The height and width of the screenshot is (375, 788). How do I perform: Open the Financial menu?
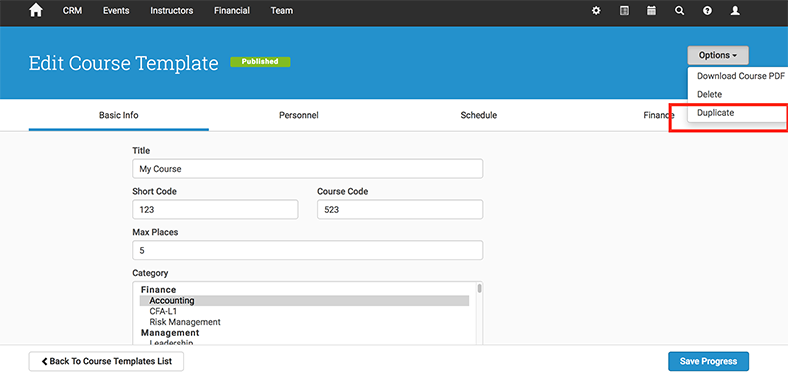tap(232, 11)
